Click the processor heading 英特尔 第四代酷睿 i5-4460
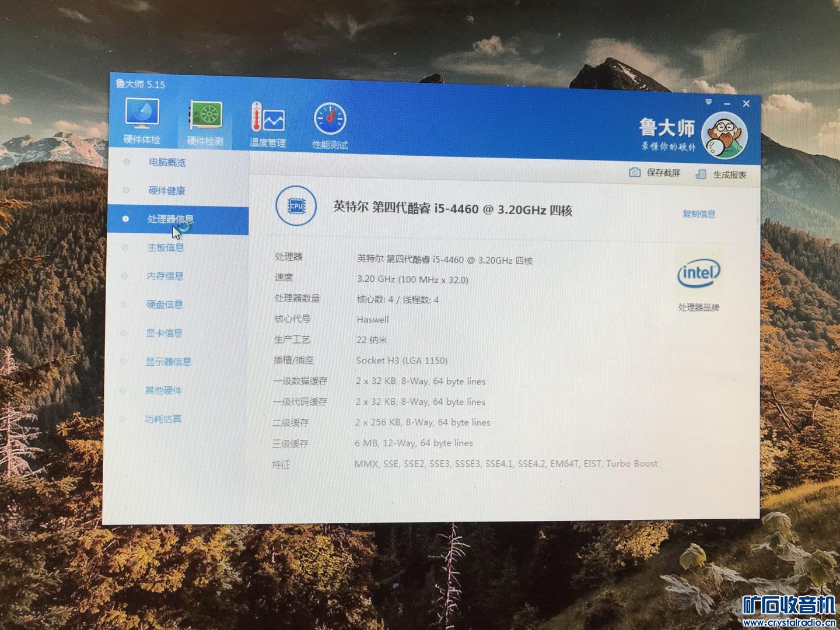 point(453,208)
